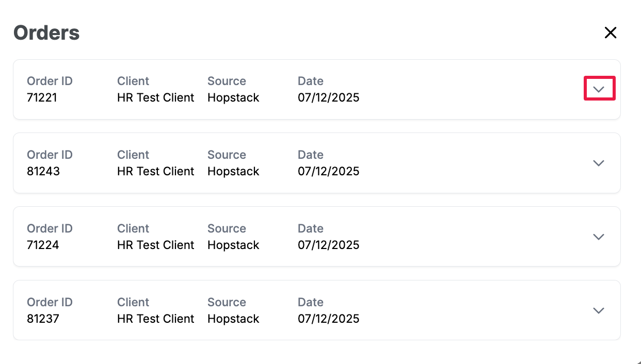
Task: Open order 71224 details using its chevron
Action: (599, 237)
